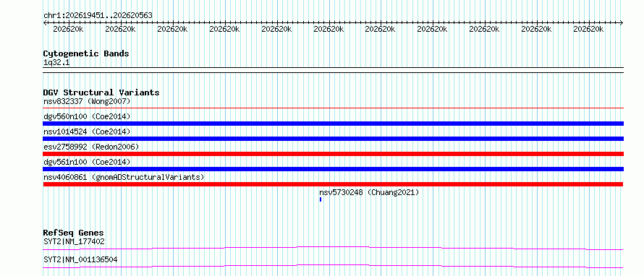644x276 pixels.
Task: Open nsv4060861 (gnomADStructuralVariants) label
Action: (x=124, y=177)
